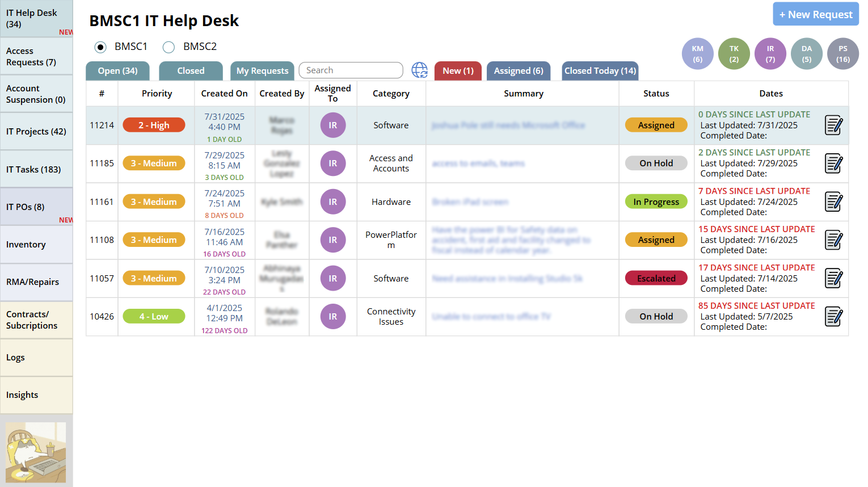
Task: Click the + New Request button
Action: pyautogui.click(x=815, y=14)
